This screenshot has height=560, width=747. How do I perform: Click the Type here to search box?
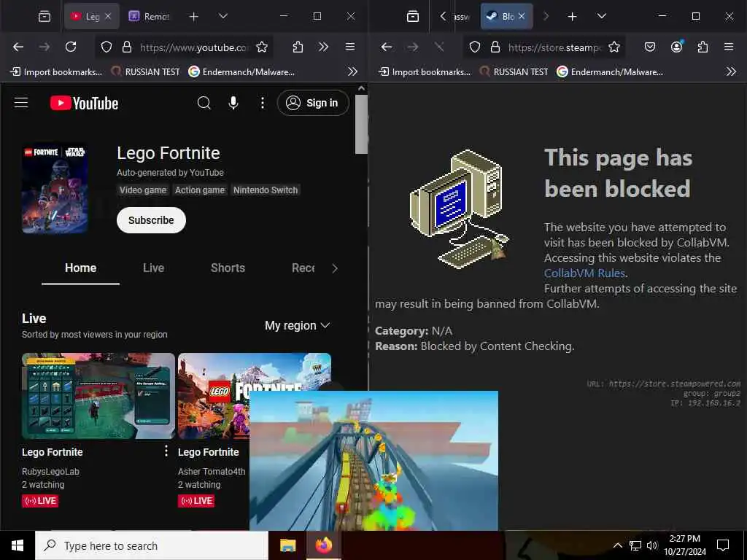152,545
